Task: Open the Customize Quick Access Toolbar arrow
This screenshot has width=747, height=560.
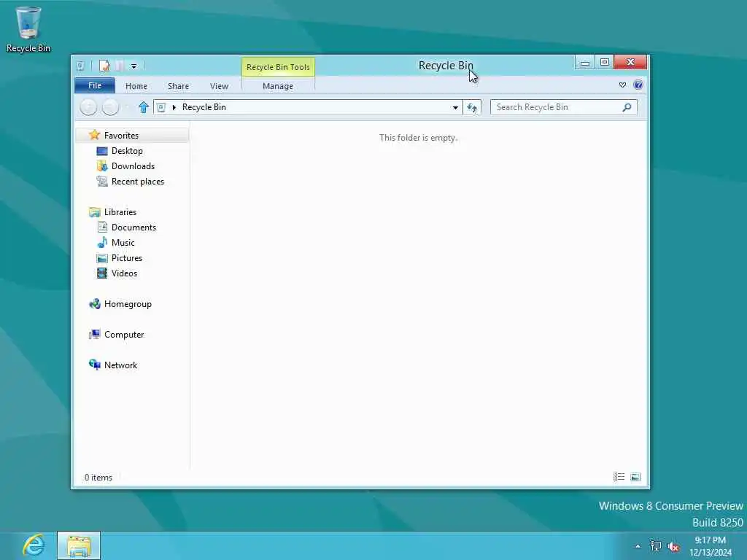Action: 134,66
